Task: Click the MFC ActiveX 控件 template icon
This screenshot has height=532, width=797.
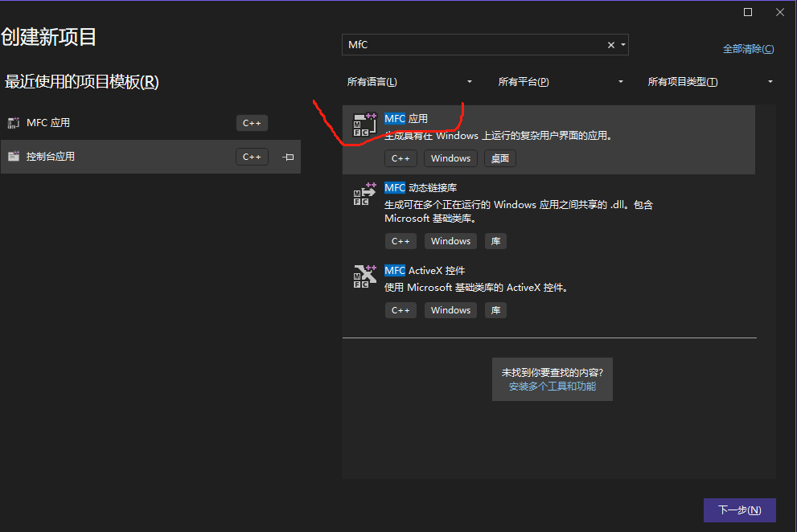Action: (x=364, y=276)
